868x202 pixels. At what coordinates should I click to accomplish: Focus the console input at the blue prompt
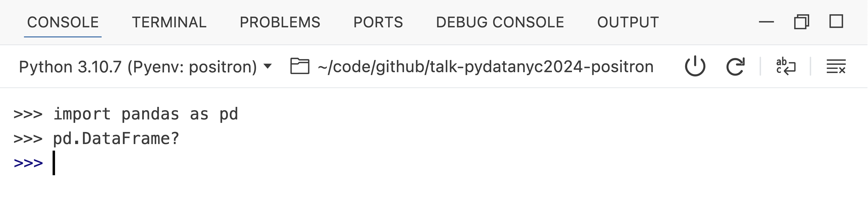(135, 163)
